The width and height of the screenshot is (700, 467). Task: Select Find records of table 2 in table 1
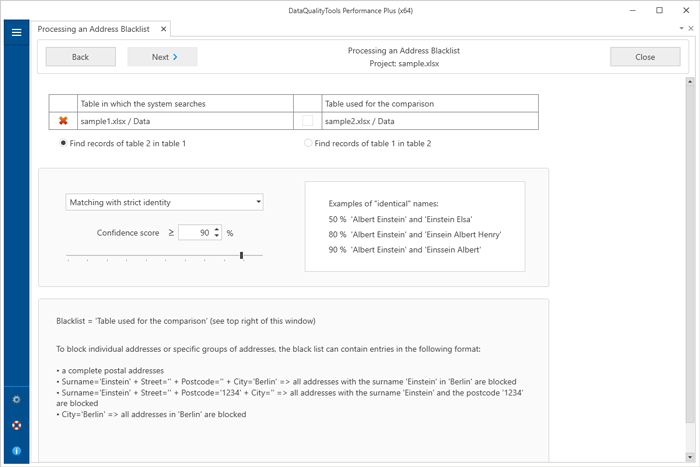[x=123, y=143]
